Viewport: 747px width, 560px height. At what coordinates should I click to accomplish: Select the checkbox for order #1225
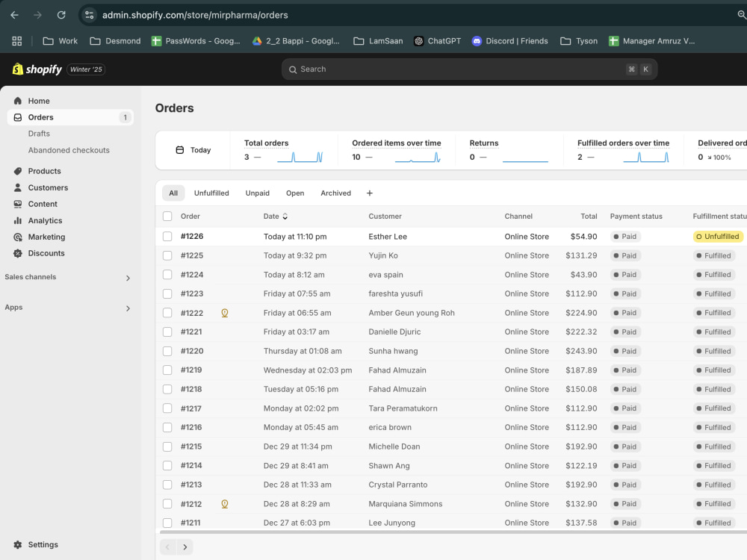(x=167, y=255)
